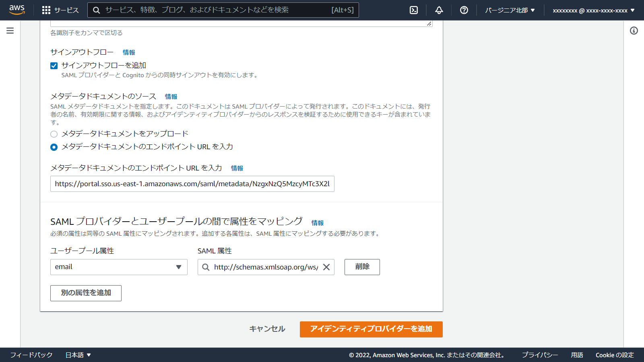The width and height of the screenshot is (644, 362).
Task: Uncheck サインアウトフローを追加
Action: pyautogui.click(x=54, y=65)
